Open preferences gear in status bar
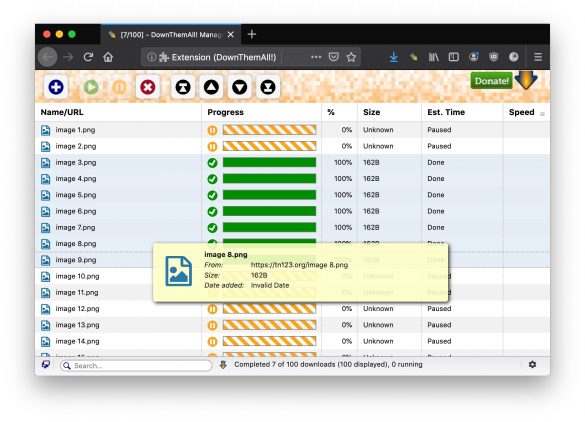This screenshot has width=585, height=422. click(532, 365)
